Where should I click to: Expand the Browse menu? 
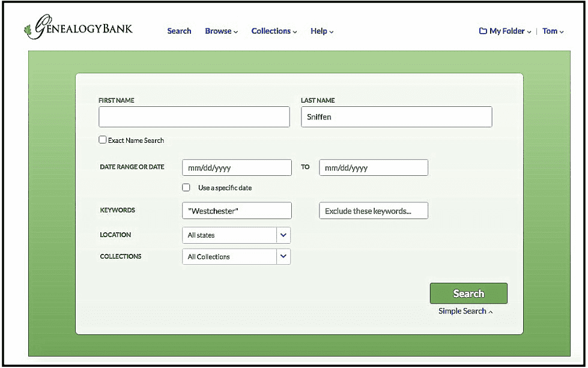tap(221, 31)
